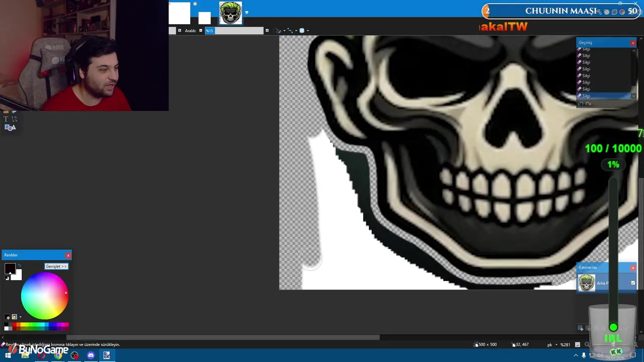Select the Arka Plan layer thumbnail
This screenshot has width=644, height=362.
(x=586, y=283)
